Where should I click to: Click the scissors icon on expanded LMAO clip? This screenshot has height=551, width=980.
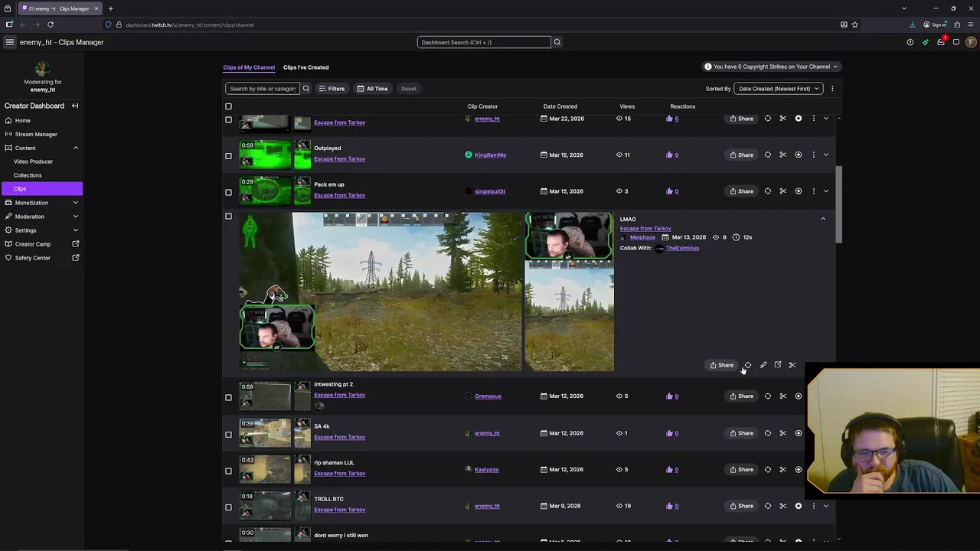point(792,365)
